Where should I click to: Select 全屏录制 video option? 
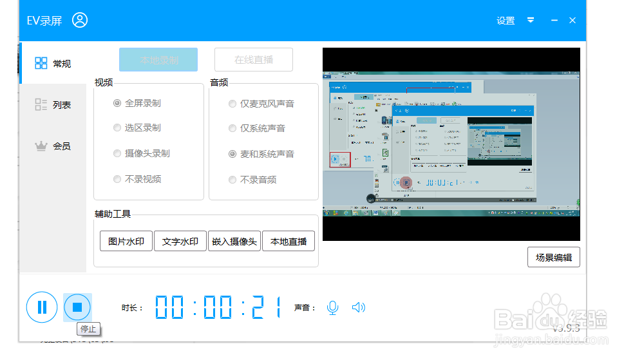pos(137,103)
